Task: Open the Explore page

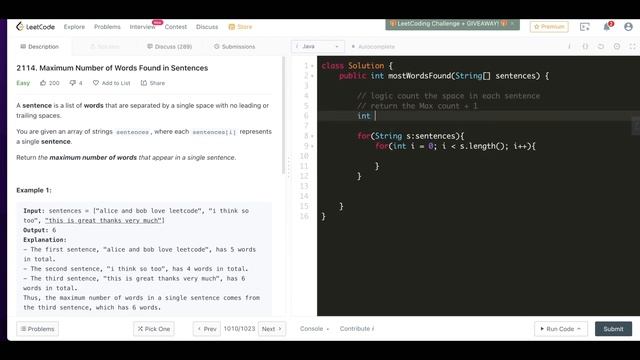Action: click(74, 27)
